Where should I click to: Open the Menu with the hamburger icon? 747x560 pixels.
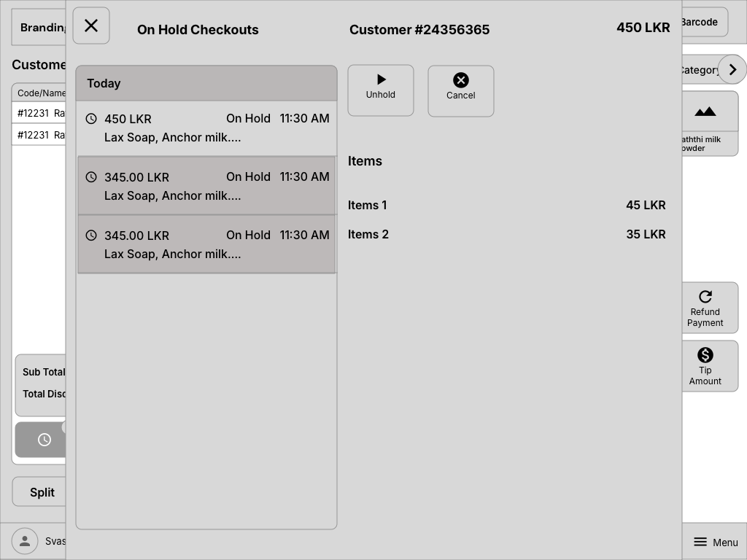coord(701,541)
